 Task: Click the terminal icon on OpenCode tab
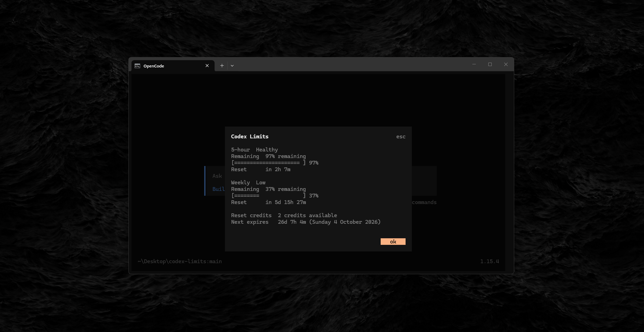[137, 66]
